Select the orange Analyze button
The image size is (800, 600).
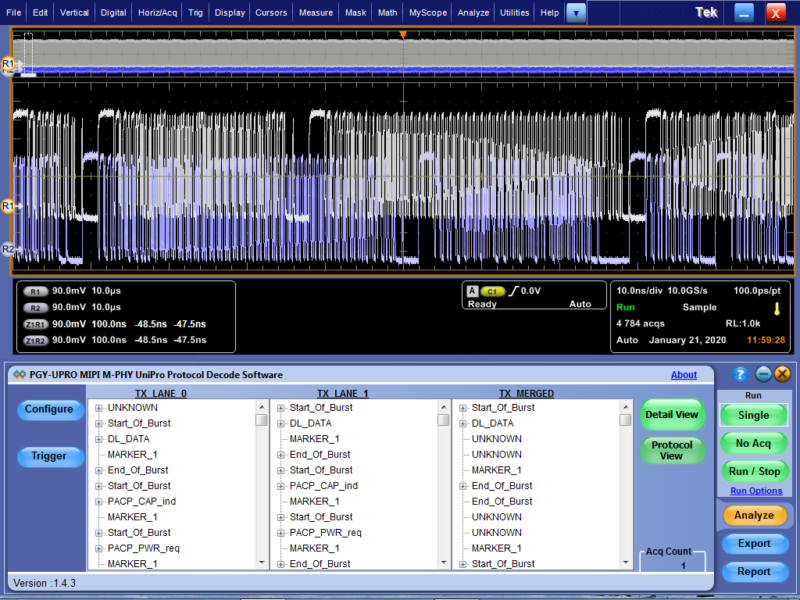[754, 515]
